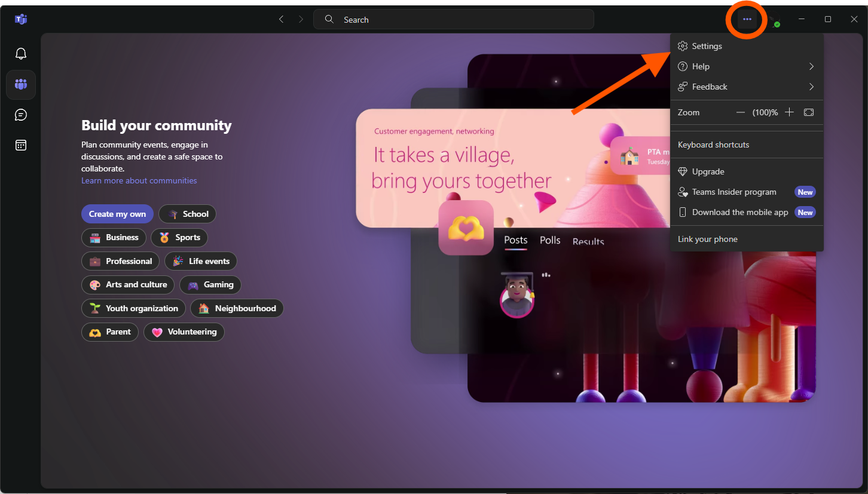
Task: Select Upgrade in the menu
Action: (x=747, y=171)
